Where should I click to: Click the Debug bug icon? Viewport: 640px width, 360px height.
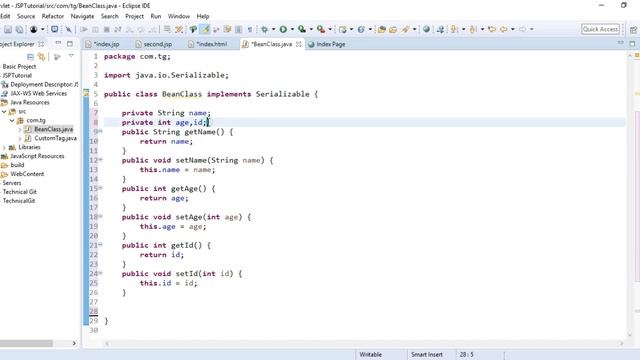point(264,29)
